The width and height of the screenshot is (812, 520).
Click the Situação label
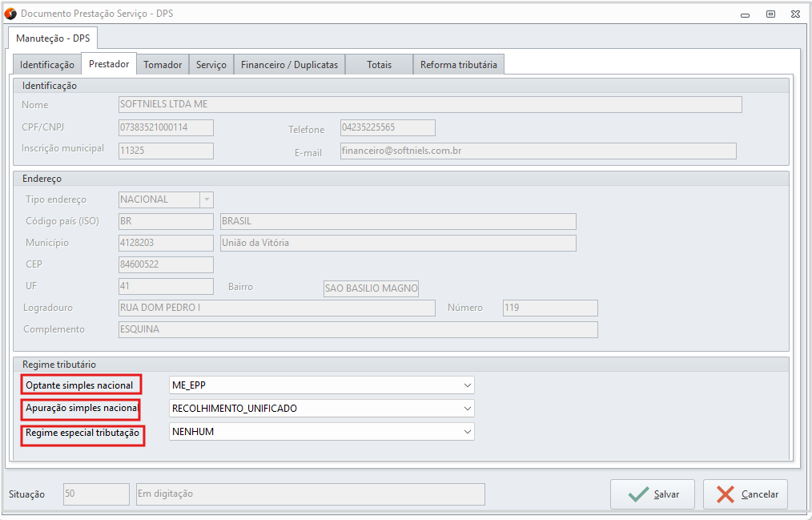click(27, 494)
